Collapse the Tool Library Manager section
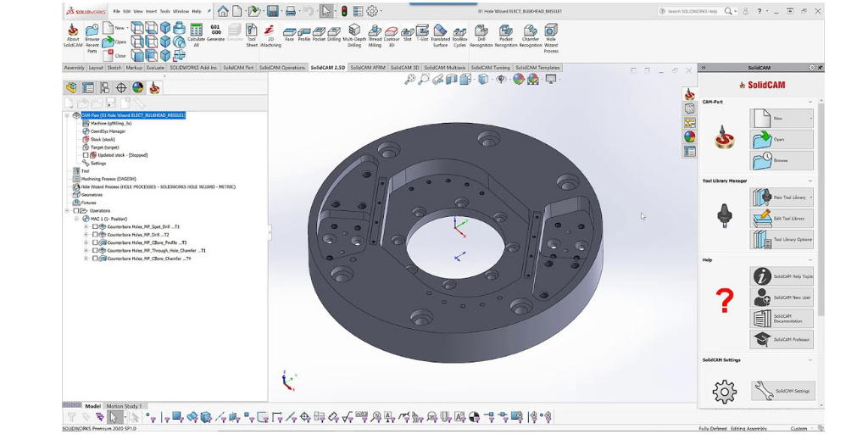Viewport: 868px width, 434px height. [x=810, y=181]
